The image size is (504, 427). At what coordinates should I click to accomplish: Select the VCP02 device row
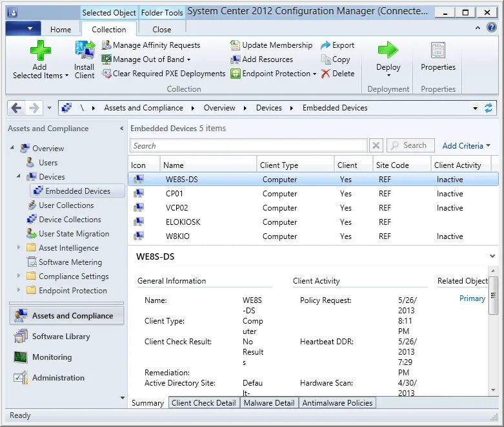[313, 207]
